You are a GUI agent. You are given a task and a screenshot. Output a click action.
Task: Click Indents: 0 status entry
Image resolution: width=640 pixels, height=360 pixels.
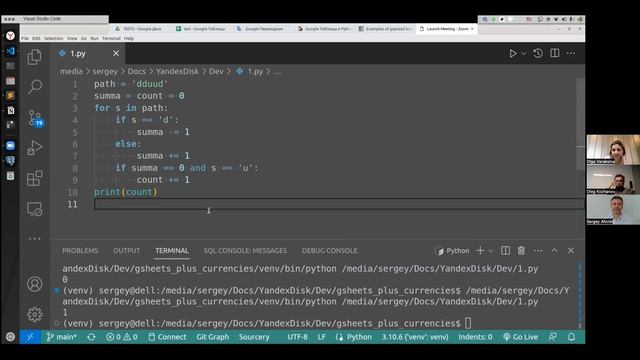pos(475,337)
